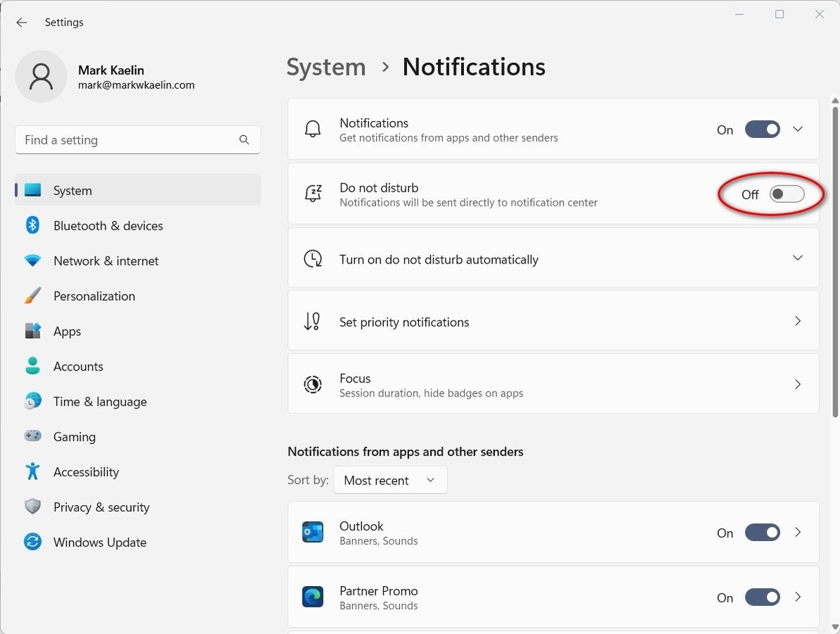Click the Do not disturb bell icon
The width and height of the screenshot is (840, 634).
coord(313,194)
